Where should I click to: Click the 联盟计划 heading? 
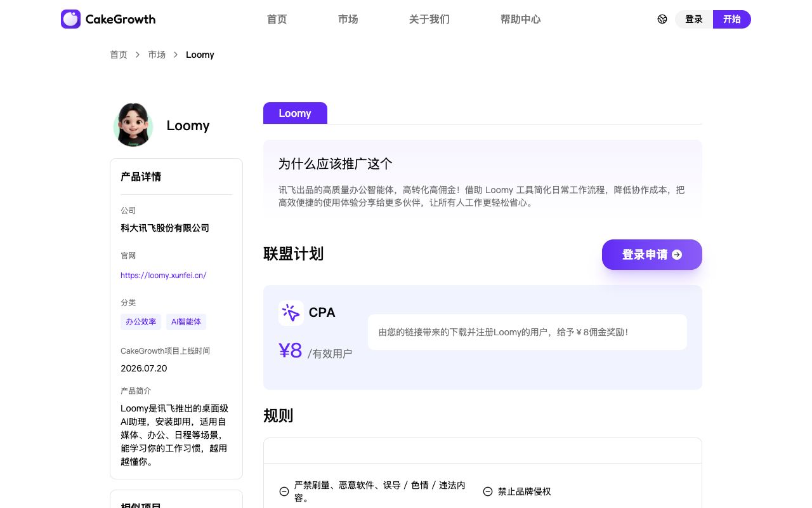click(294, 254)
